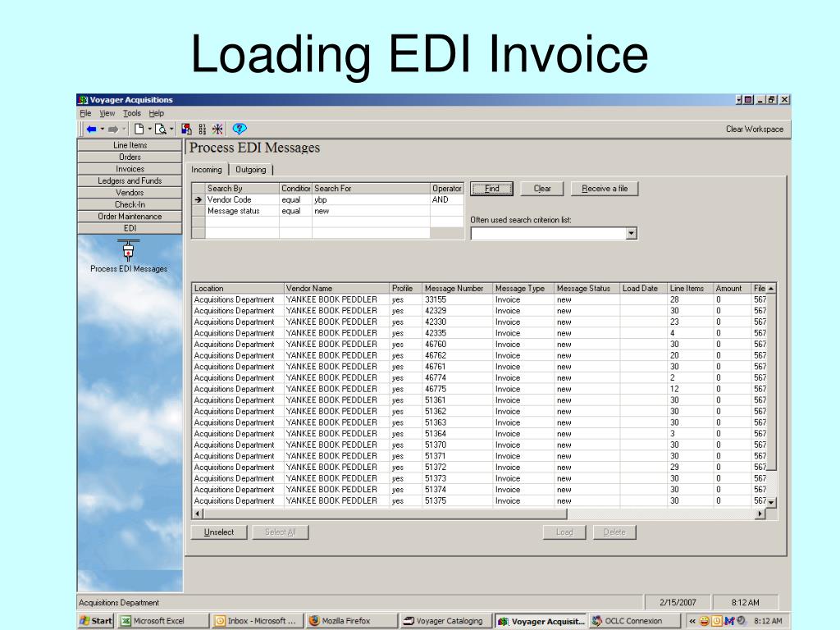The width and height of the screenshot is (840, 630).
Task: Select the row with message number 33155
Action: 479,299
